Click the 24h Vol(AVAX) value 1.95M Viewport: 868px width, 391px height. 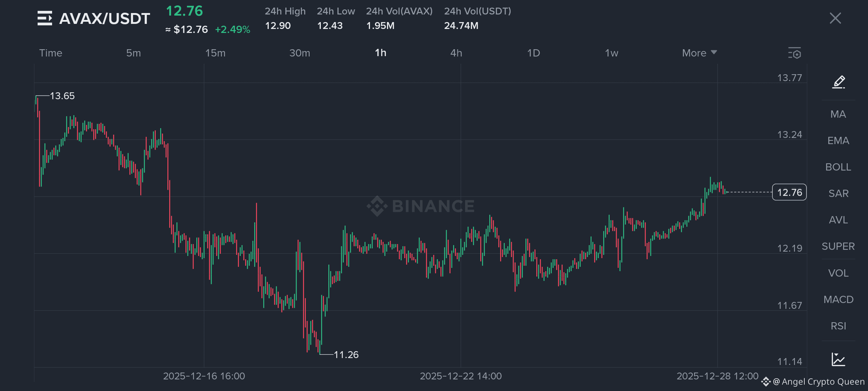(x=380, y=26)
